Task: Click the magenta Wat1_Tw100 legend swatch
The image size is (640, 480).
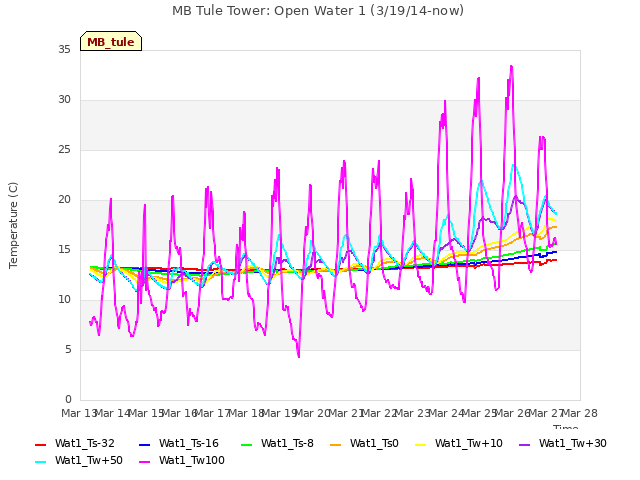Action: click(x=144, y=462)
